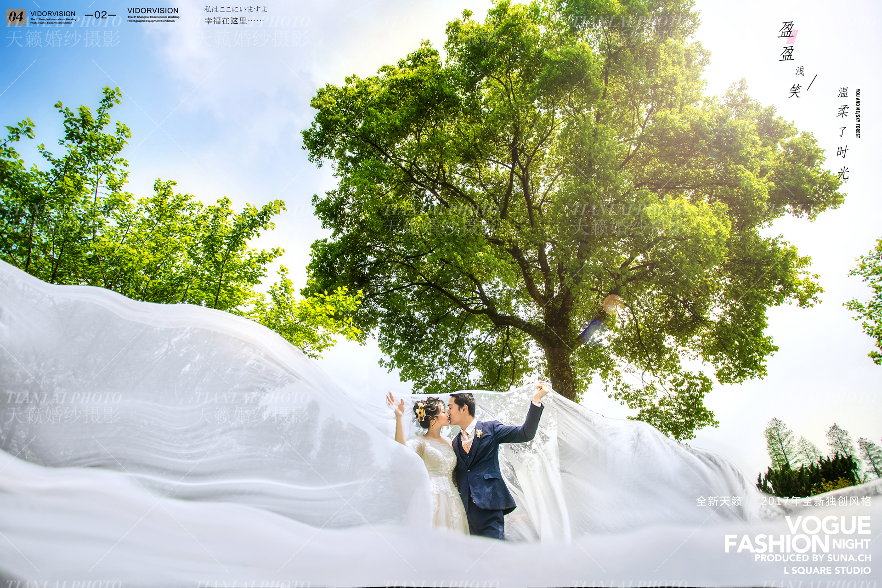The image size is (882, 588).
Task: Click the groom's boutonniere flower
Action: click(479, 433)
